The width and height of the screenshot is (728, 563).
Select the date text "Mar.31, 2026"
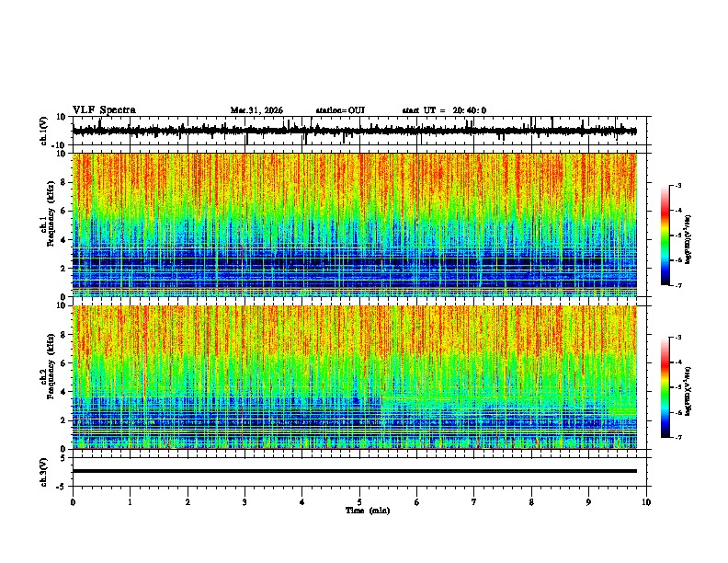(256, 110)
